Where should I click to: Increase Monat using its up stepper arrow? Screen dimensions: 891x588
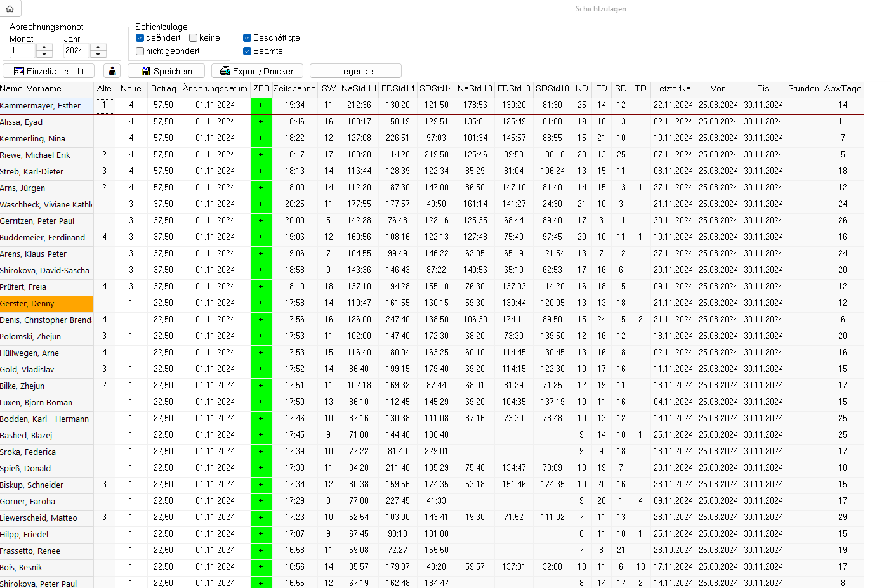(x=44, y=46)
